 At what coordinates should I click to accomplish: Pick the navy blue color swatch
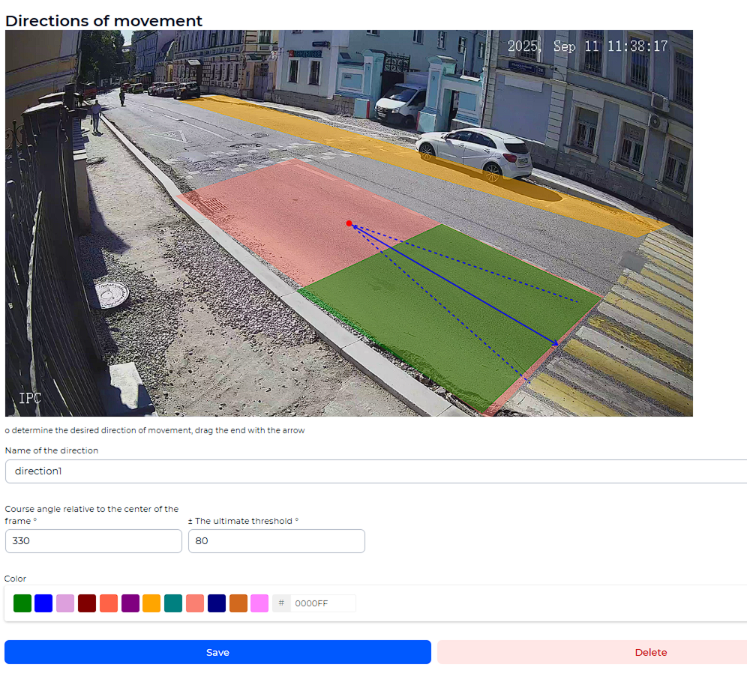[x=216, y=603]
